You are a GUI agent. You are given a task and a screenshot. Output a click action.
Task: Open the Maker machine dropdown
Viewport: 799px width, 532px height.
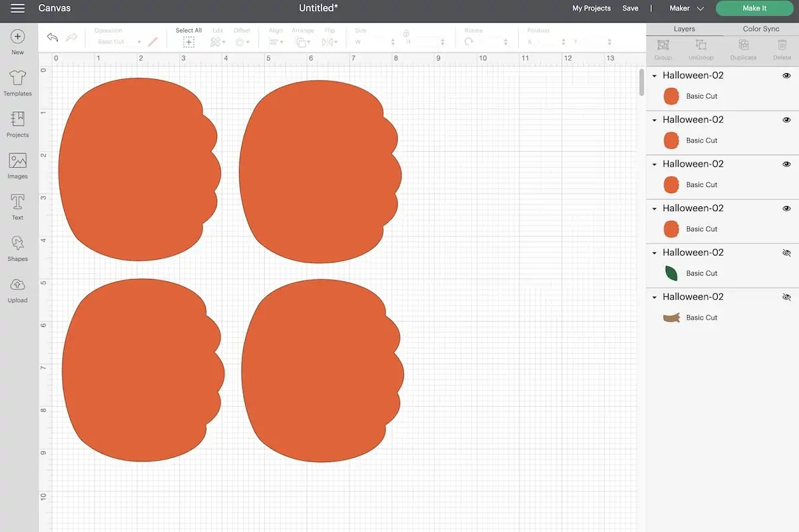(x=686, y=9)
